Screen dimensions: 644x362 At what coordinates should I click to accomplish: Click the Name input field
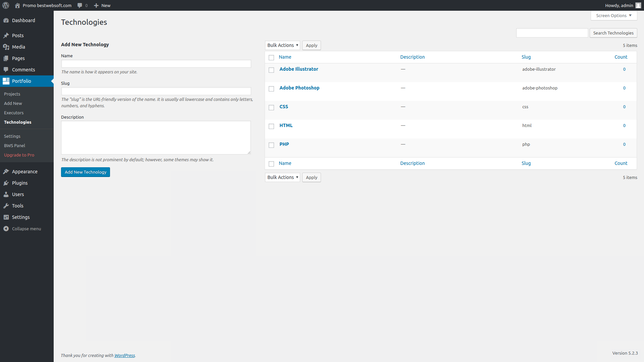tap(156, 64)
